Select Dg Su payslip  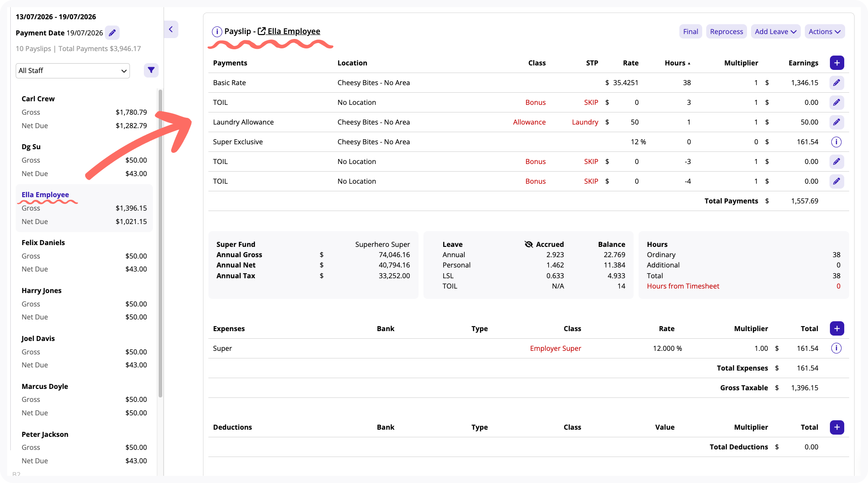tap(84, 160)
